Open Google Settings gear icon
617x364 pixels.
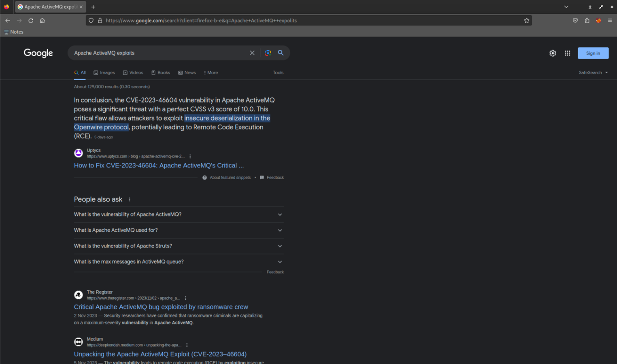click(x=553, y=53)
